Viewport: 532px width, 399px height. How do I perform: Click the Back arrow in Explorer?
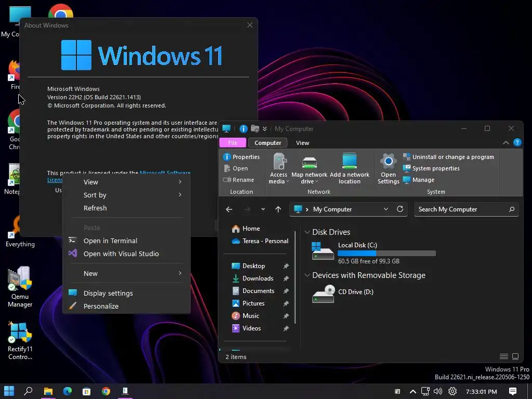click(x=229, y=209)
